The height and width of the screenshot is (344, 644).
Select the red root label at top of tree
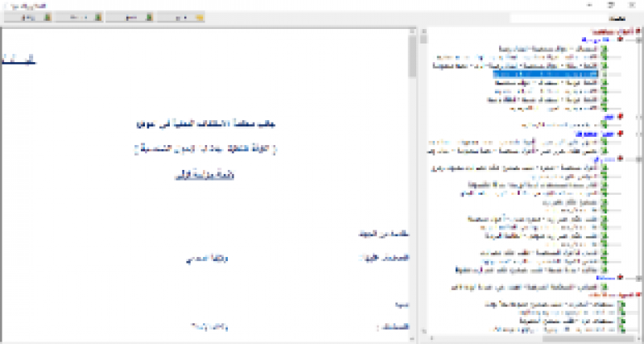pyautogui.click(x=612, y=31)
